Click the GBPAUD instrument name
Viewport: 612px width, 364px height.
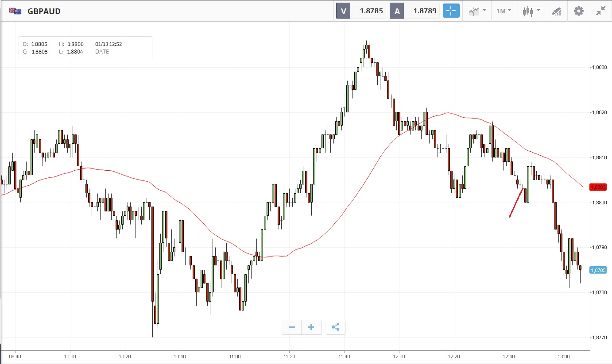coord(44,11)
